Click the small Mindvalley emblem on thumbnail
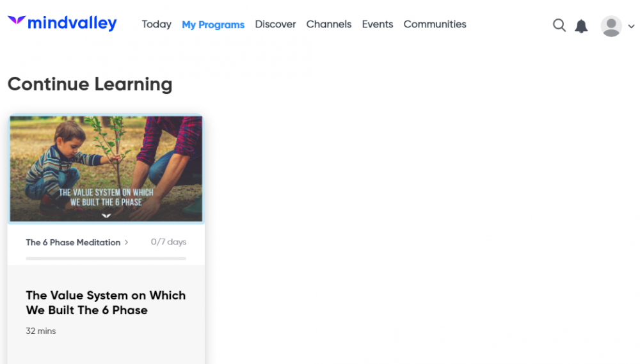This screenshot has height=364, width=640. tap(106, 216)
